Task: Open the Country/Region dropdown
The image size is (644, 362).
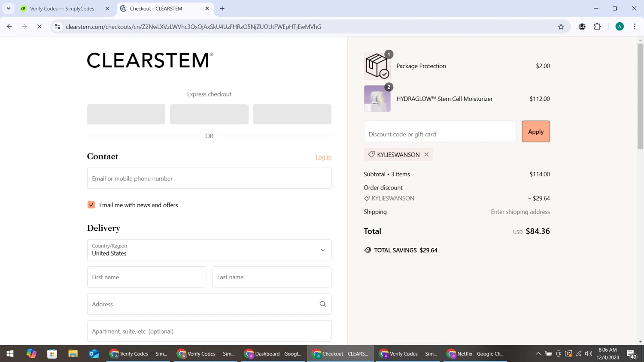Action: tap(209, 250)
